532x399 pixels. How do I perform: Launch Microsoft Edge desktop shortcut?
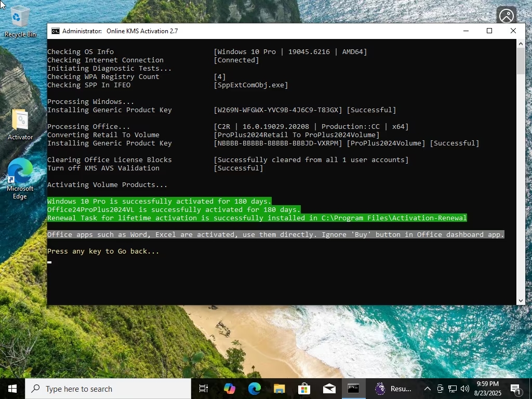pyautogui.click(x=20, y=179)
